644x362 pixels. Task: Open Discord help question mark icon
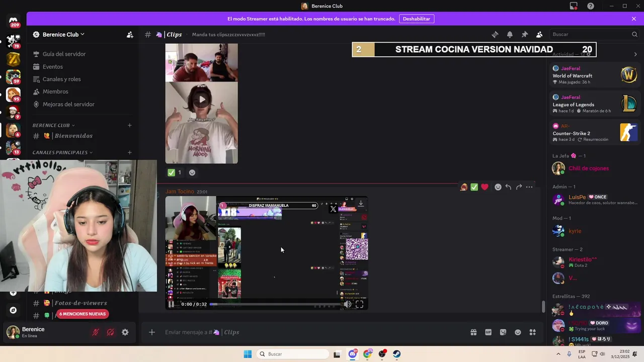(x=591, y=6)
